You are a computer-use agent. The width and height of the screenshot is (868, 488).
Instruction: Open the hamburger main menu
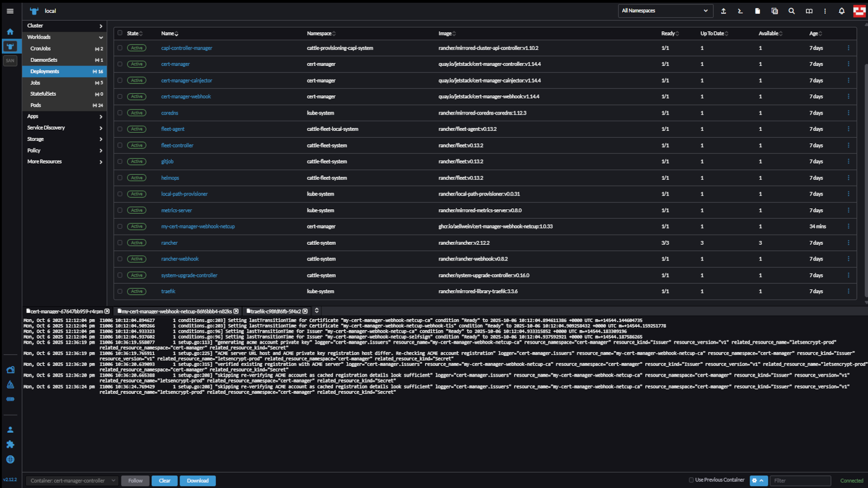pyautogui.click(x=10, y=11)
